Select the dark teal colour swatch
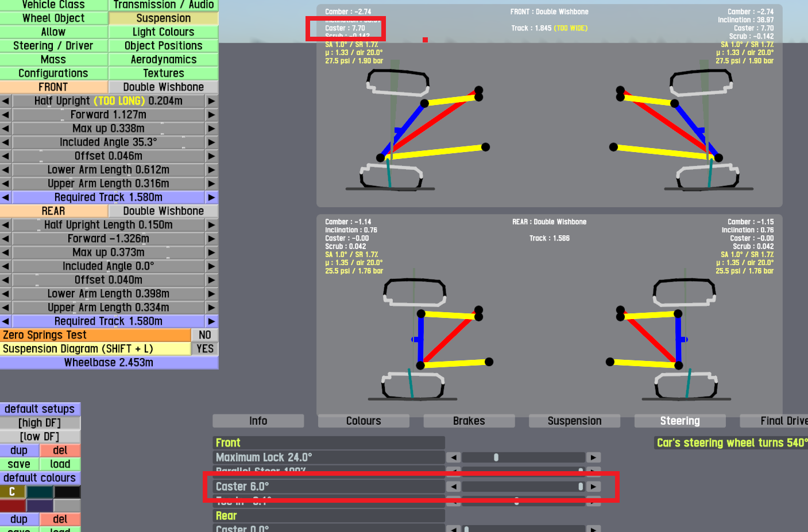808x532 pixels. 40,492
